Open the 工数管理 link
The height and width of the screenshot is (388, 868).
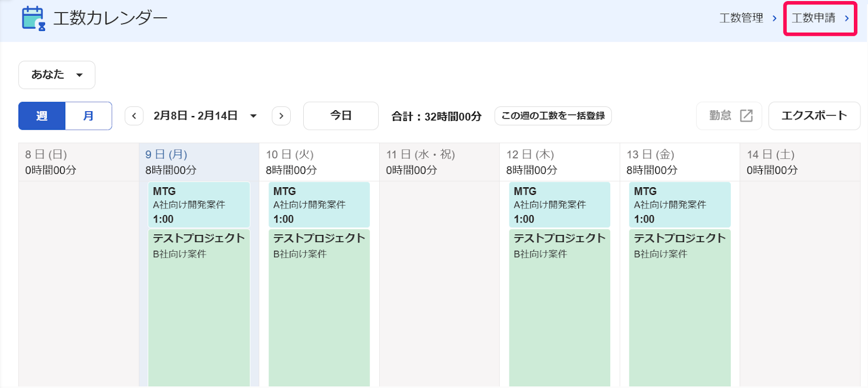click(x=748, y=18)
